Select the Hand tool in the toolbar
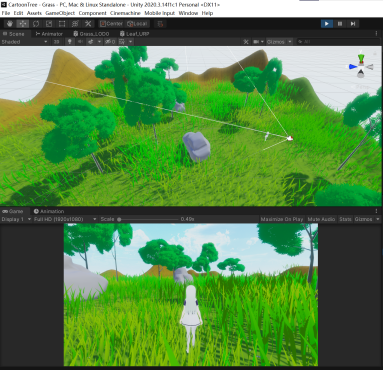The image size is (383, 370). tap(10, 24)
